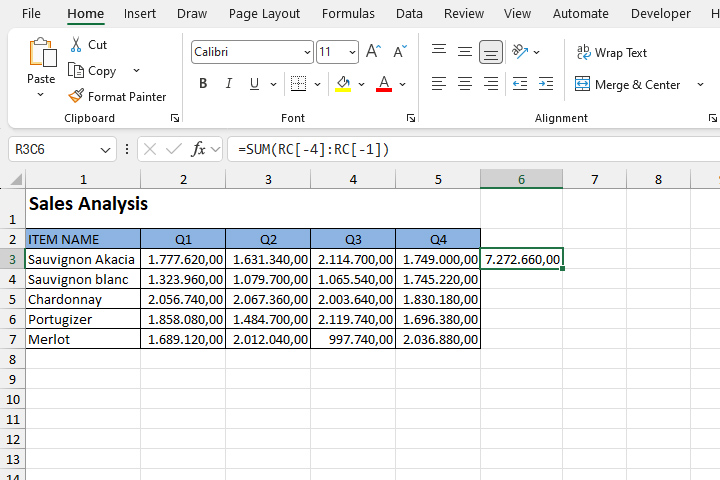The width and height of the screenshot is (720, 480).
Task: Increase font size with the larger A icon
Action: (x=373, y=52)
